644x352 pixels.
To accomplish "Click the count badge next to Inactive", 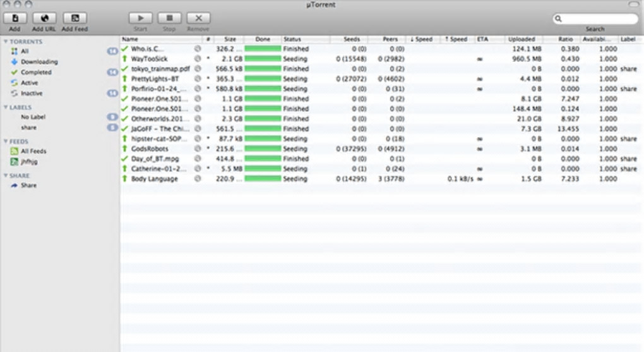I will point(112,94).
